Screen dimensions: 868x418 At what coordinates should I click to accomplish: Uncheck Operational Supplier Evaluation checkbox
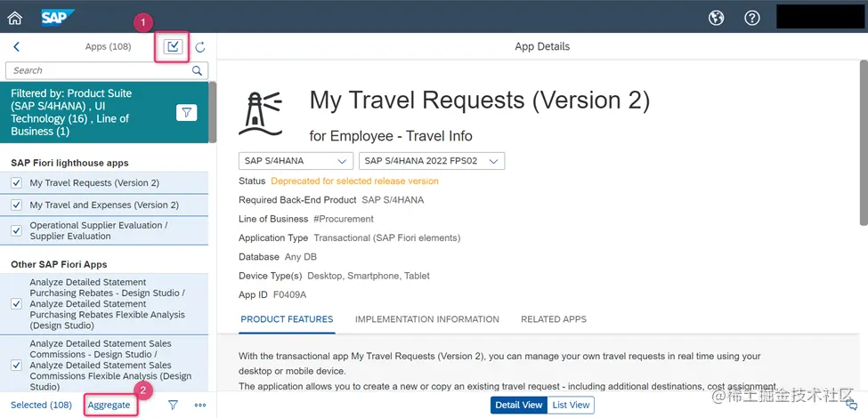pos(17,230)
